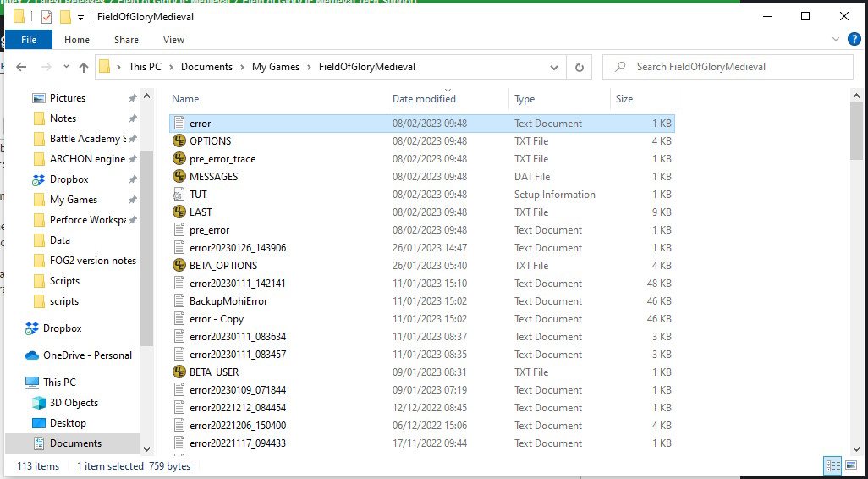Click the New Folder icon in the title bar
This screenshot has height=479, width=868.
pos(65,17)
